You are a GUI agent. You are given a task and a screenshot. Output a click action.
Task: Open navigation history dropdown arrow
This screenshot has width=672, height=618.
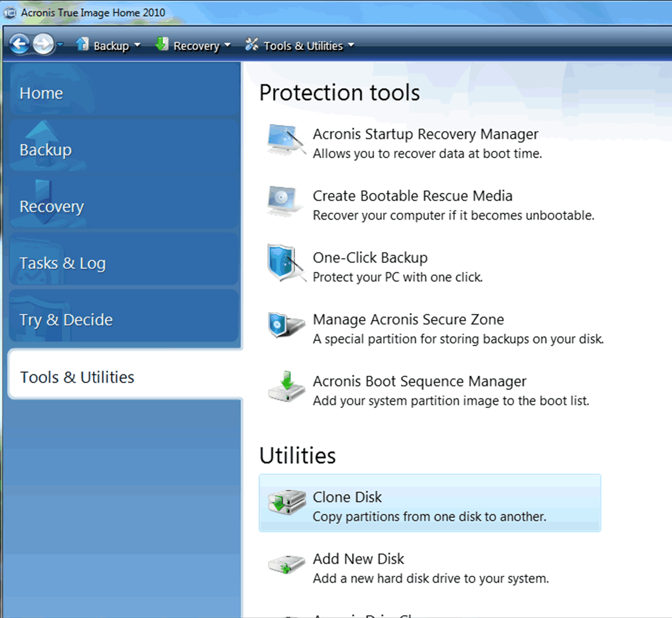(60, 45)
